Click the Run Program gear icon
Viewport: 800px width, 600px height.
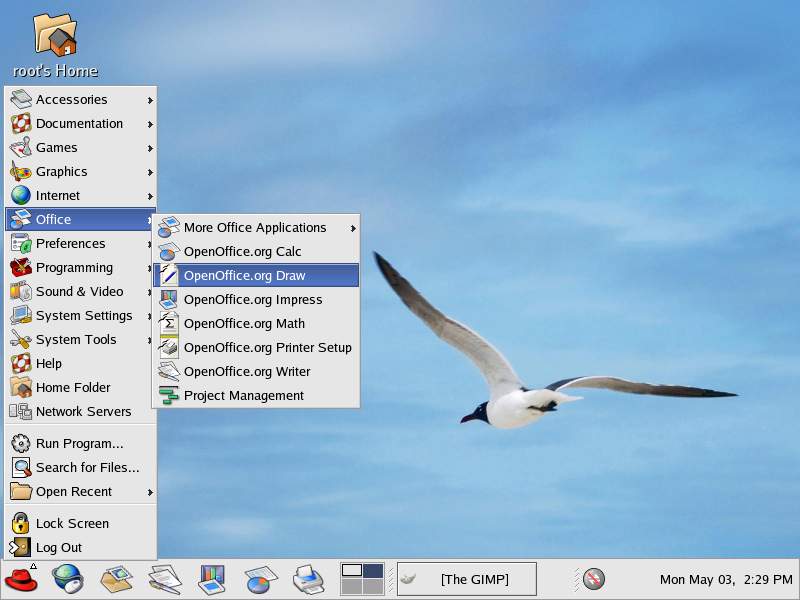point(21,443)
